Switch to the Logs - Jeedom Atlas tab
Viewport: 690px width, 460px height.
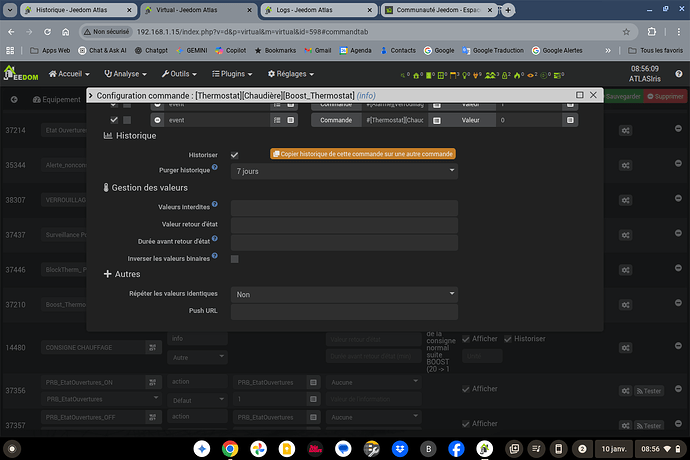pyautogui.click(x=315, y=10)
